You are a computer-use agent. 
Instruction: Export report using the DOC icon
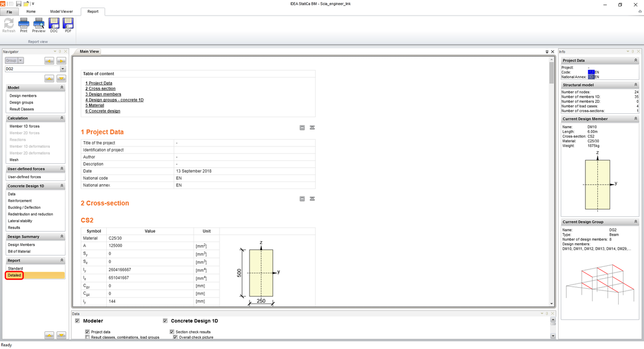pos(53,24)
